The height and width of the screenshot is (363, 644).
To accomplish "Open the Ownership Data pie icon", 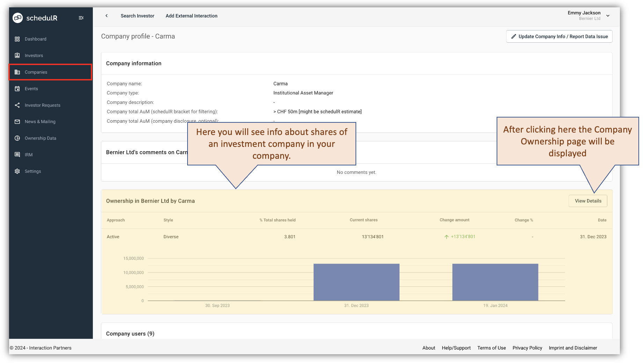I will pyautogui.click(x=17, y=138).
